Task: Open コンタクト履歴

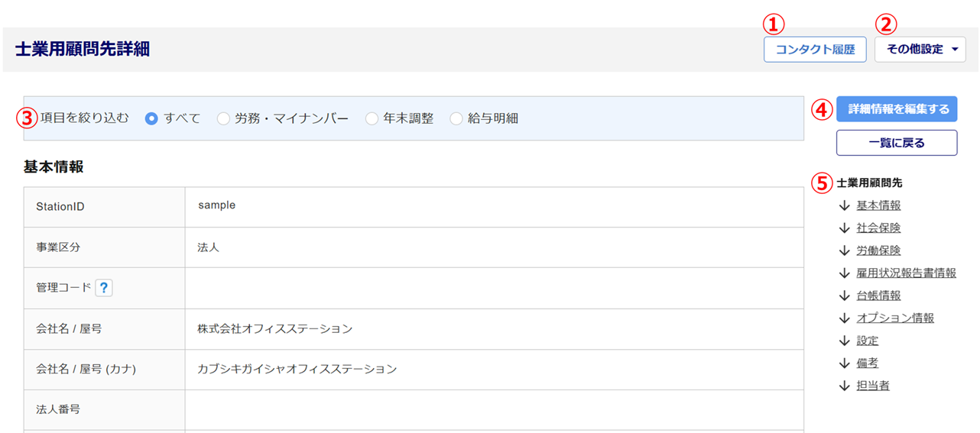Action: pos(815,50)
